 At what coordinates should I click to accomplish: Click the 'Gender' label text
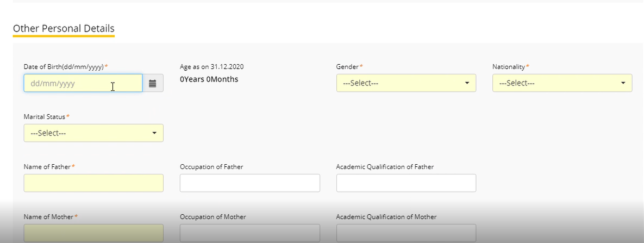click(347, 67)
